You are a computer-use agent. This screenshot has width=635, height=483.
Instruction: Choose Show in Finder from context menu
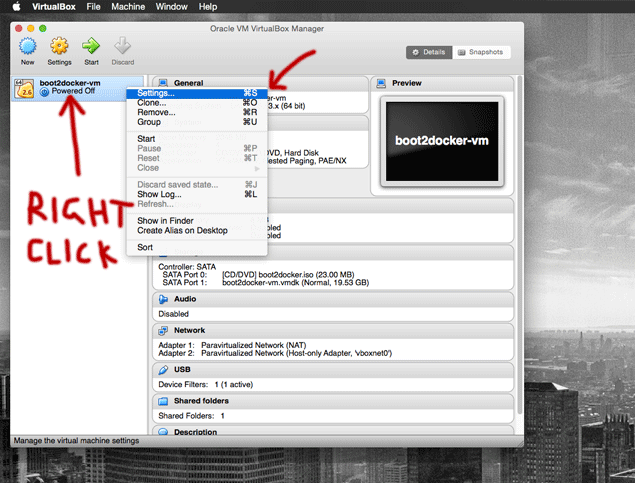197,221
